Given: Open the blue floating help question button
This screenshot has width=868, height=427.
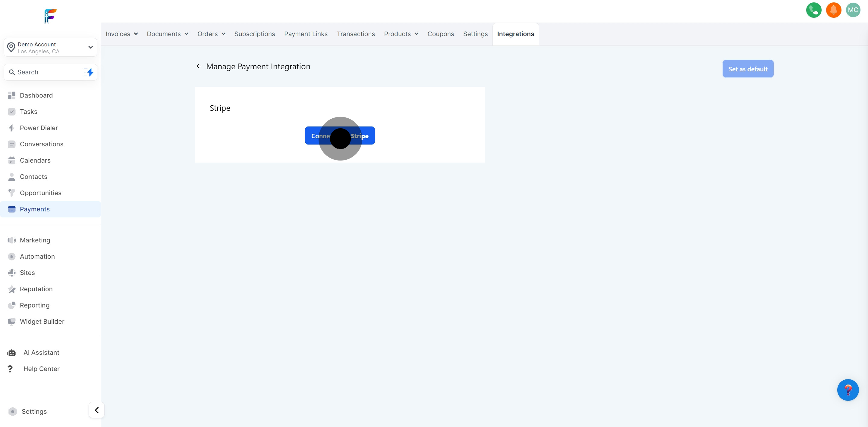Looking at the screenshot, I should pos(848,390).
